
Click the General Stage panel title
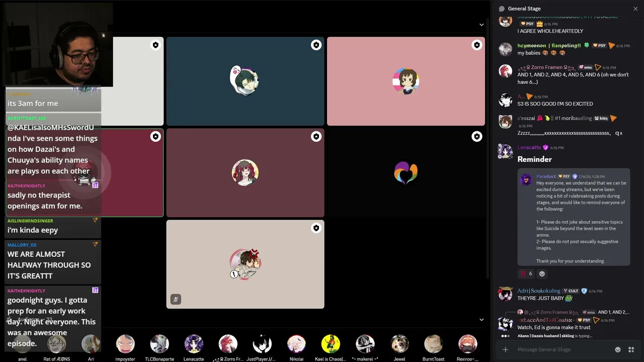pos(524,9)
